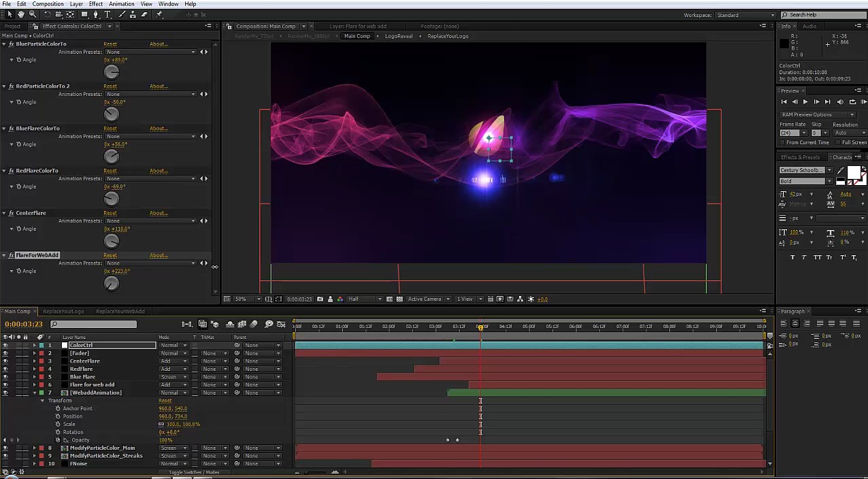Hide the Blue Flare layer
Viewport: 868px width, 479px height.
coord(5,377)
